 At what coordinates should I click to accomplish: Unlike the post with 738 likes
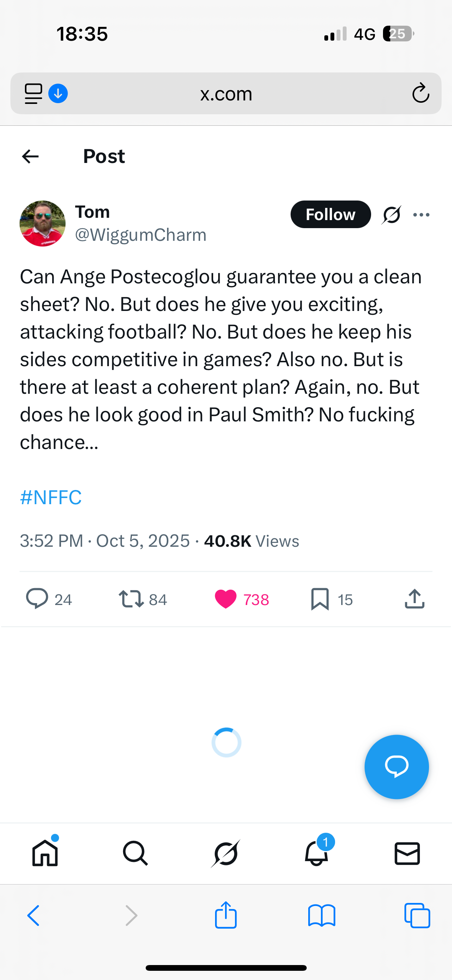226,599
